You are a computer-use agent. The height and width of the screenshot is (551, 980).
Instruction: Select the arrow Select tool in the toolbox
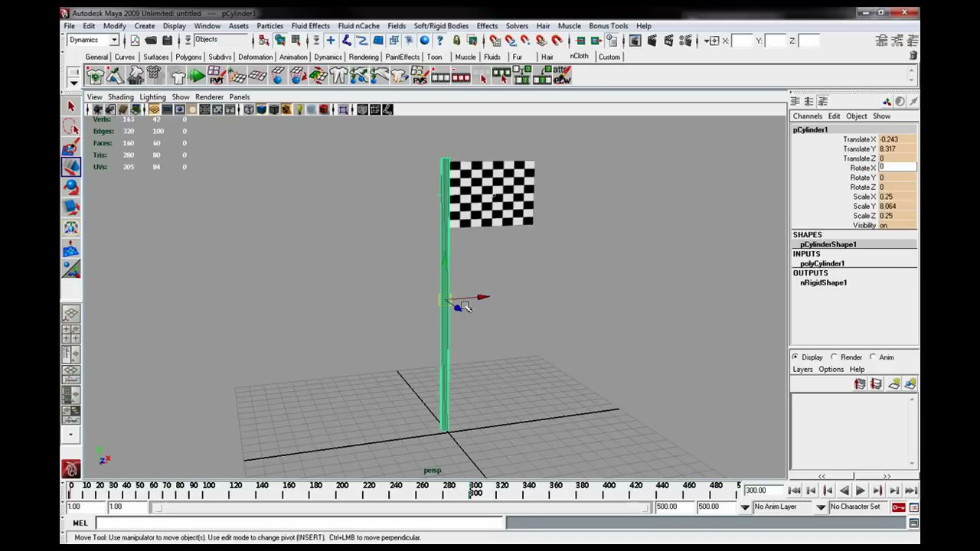point(71,106)
